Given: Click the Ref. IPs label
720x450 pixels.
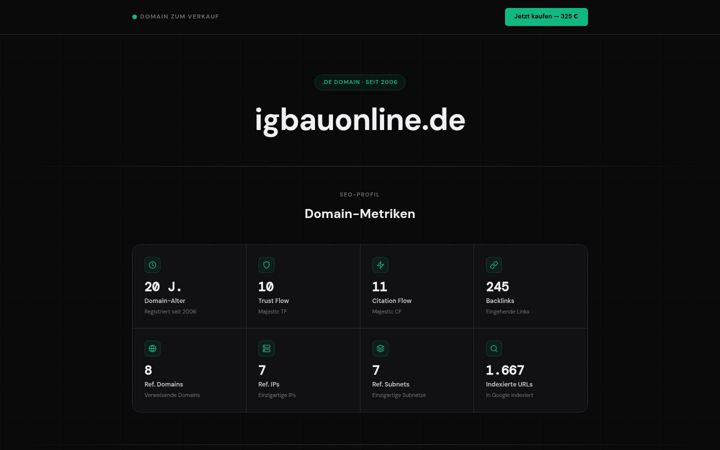Looking at the screenshot, I should pyautogui.click(x=269, y=384).
